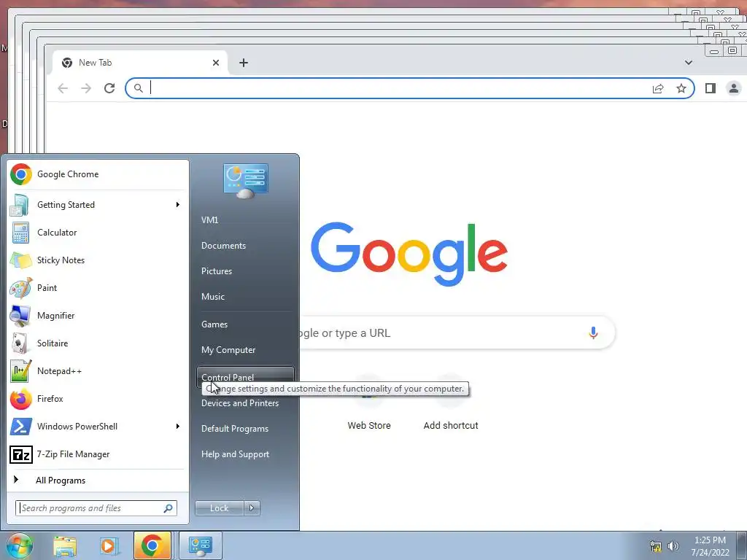The width and height of the screenshot is (747, 560).
Task: Click the share this page icon
Action: pos(658,88)
